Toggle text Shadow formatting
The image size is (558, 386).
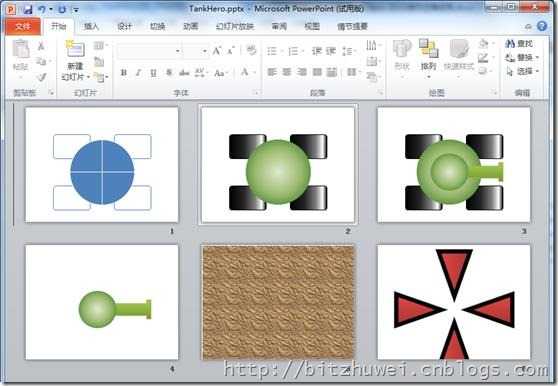click(x=169, y=73)
